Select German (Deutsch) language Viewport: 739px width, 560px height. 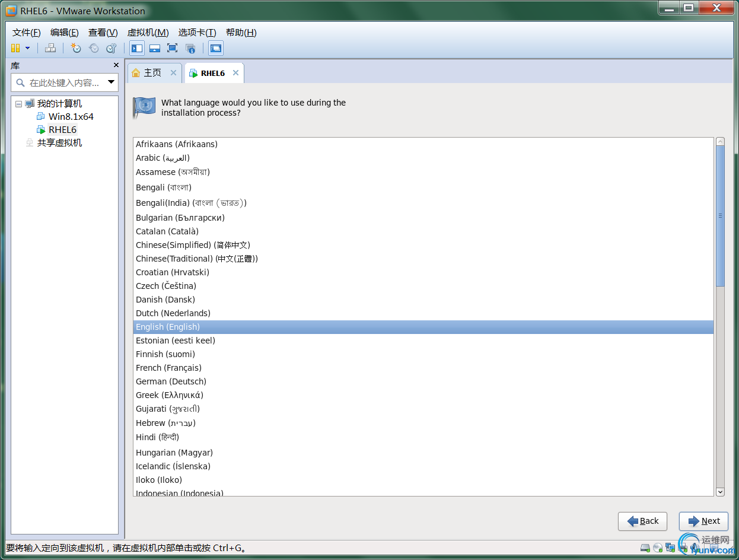click(423, 381)
